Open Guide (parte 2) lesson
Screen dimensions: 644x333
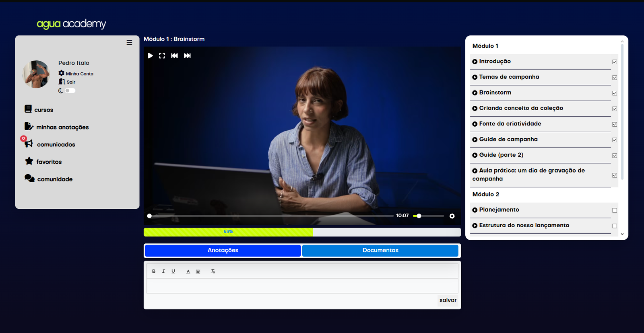coord(541,155)
